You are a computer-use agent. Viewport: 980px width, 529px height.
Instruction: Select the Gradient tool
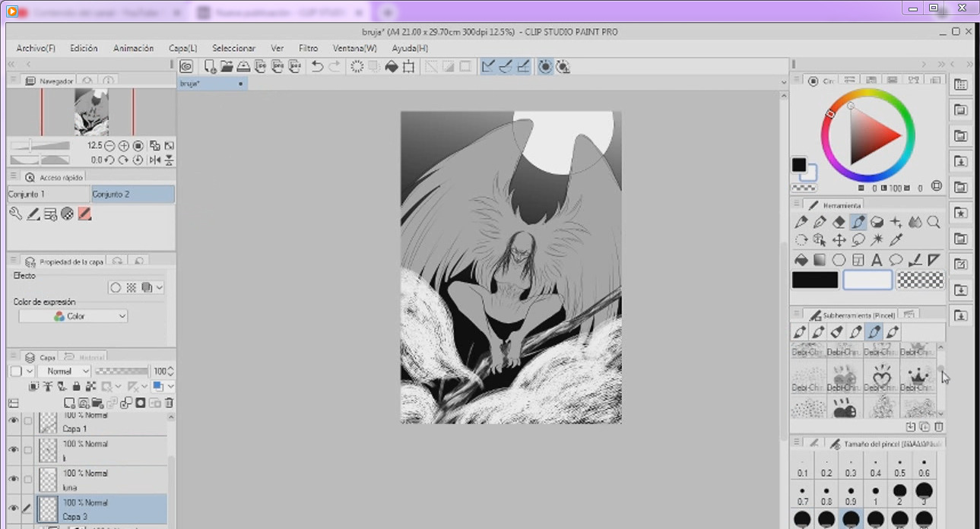(x=820, y=260)
